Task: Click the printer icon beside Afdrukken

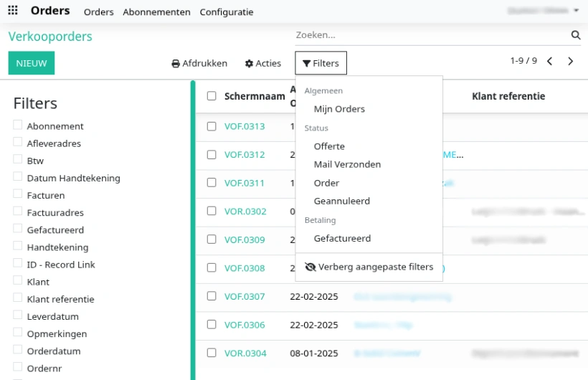Action: pyautogui.click(x=176, y=64)
